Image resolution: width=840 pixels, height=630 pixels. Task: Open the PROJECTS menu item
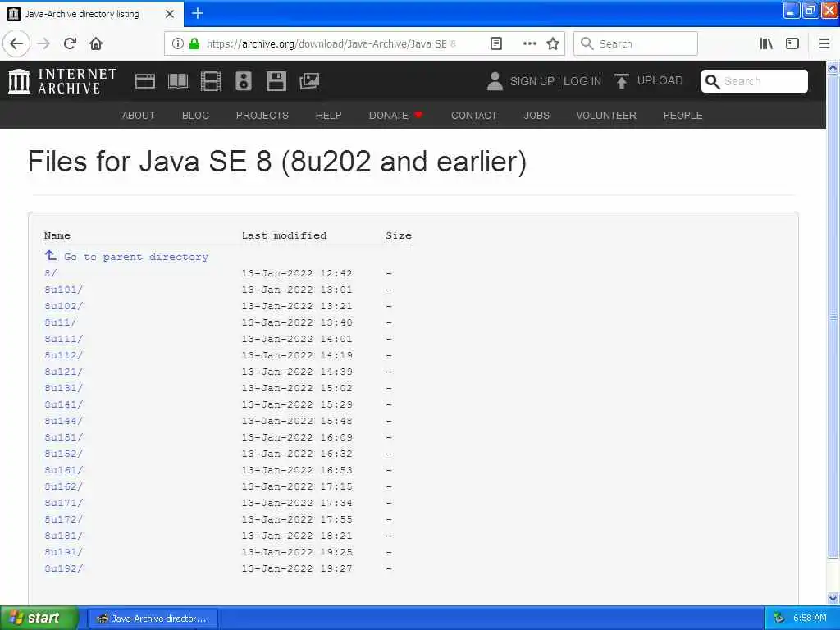[262, 115]
